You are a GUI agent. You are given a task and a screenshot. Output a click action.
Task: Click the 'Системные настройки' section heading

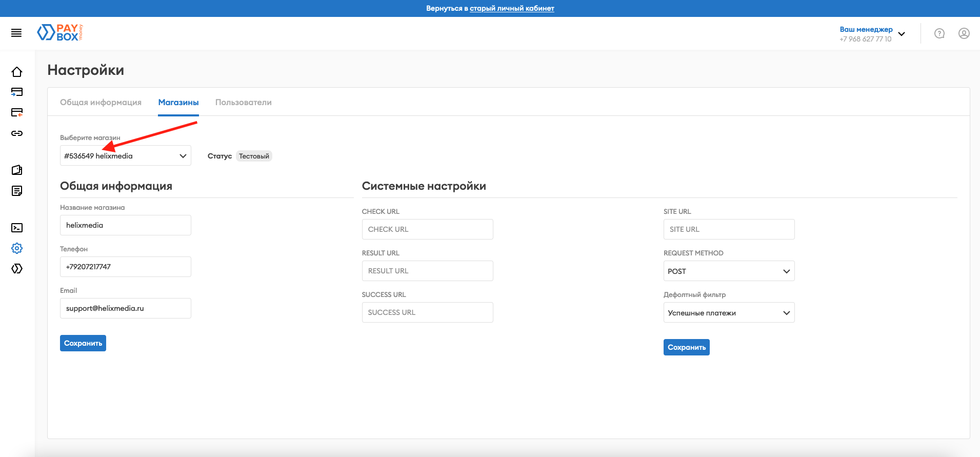[424, 186]
